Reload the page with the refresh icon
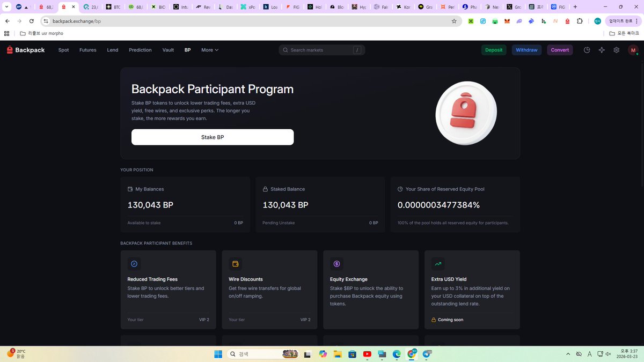 click(32, 21)
